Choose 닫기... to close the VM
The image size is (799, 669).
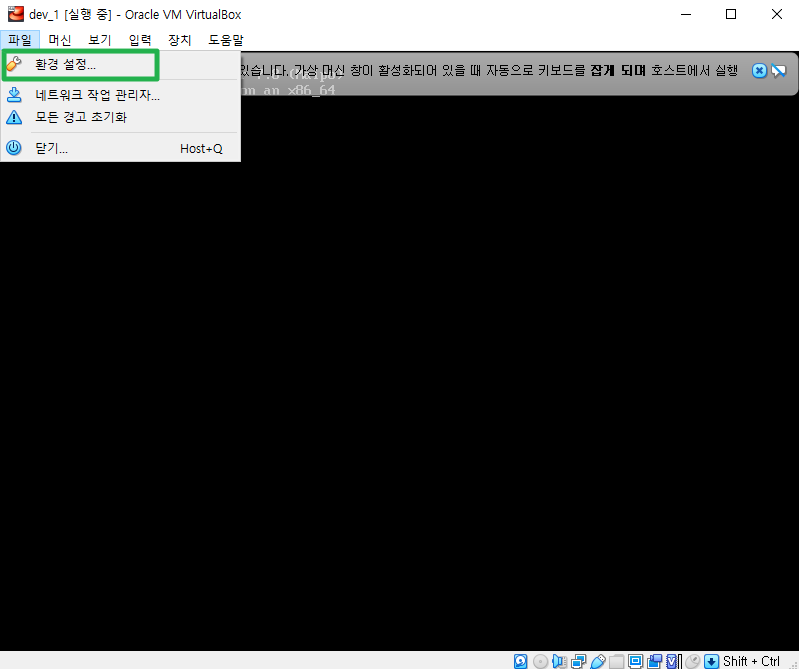coord(120,148)
